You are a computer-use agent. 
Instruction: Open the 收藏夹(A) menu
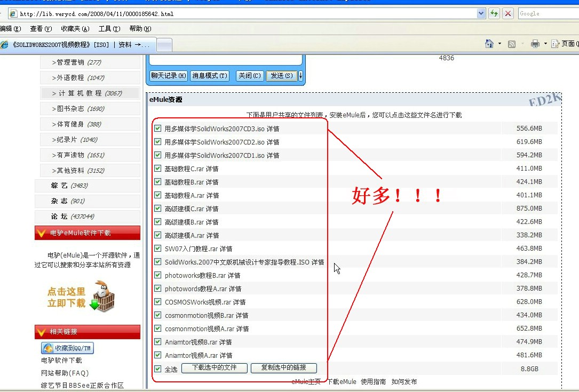click(x=75, y=29)
